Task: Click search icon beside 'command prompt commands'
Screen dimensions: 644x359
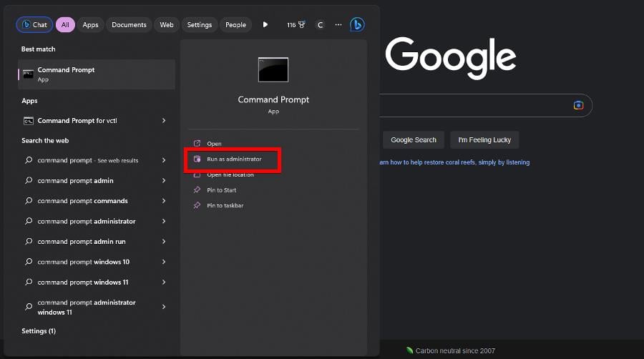Action: click(x=29, y=200)
